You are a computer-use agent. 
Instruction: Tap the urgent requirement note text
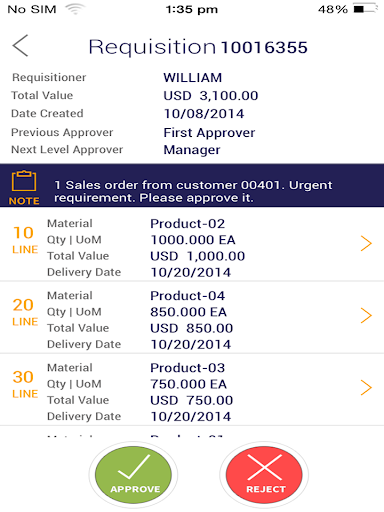point(193,191)
